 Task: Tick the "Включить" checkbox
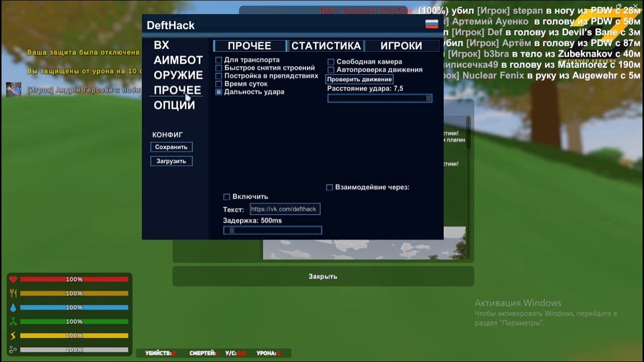pyautogui.click(x=226, y=197)
